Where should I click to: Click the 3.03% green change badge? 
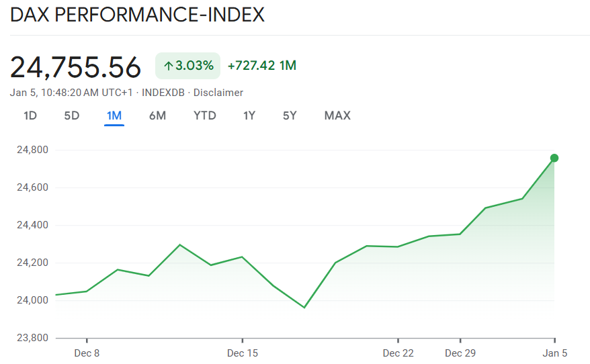pyautogui.click(x=187, y=66)
